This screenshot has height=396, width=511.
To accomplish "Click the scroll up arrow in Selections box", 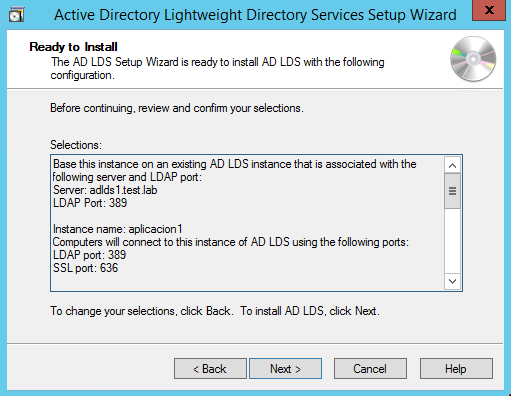I will 452,165.
